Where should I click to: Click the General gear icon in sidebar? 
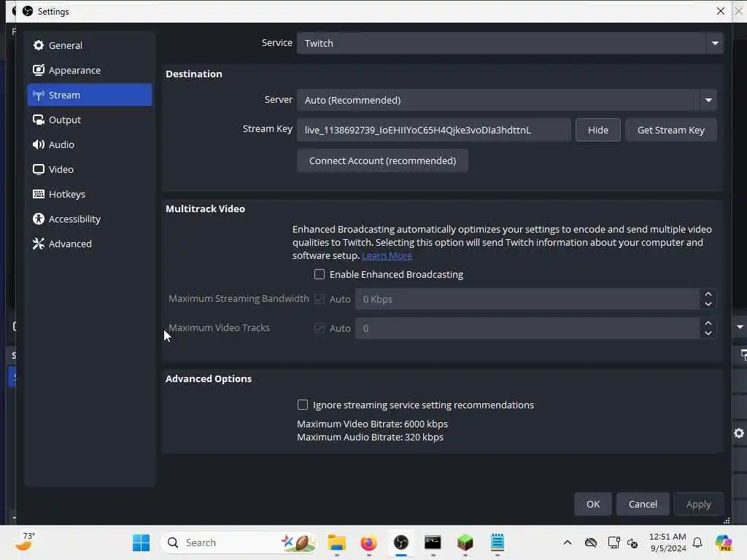[x=39, y=45]
